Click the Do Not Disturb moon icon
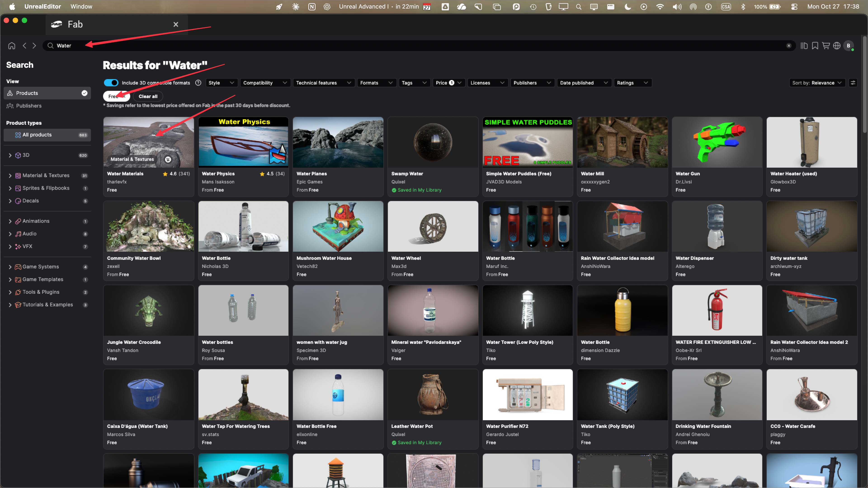 pos(627,6)
